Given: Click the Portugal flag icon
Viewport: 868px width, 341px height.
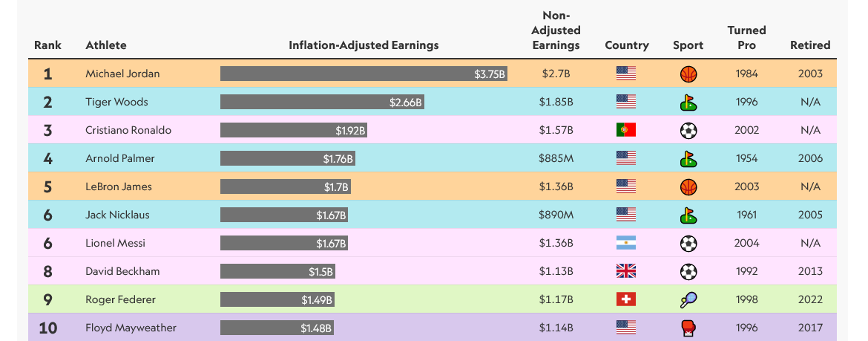Looking at the screenshot, I should [x=626, y=131].
